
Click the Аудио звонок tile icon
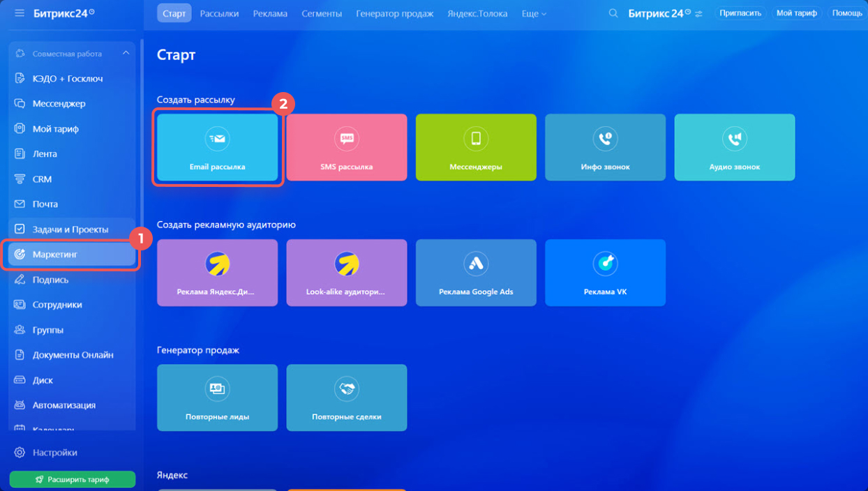[735, 139]
